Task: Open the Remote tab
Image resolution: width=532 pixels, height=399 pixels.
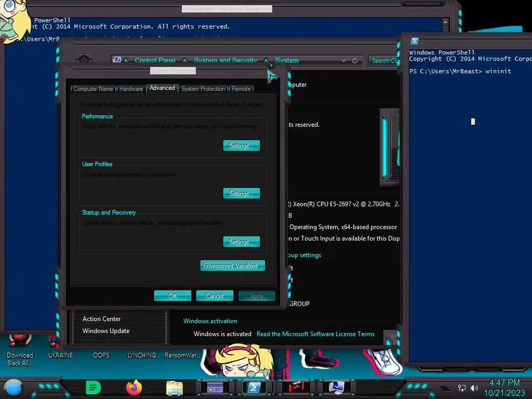Action: click(241, 89)
